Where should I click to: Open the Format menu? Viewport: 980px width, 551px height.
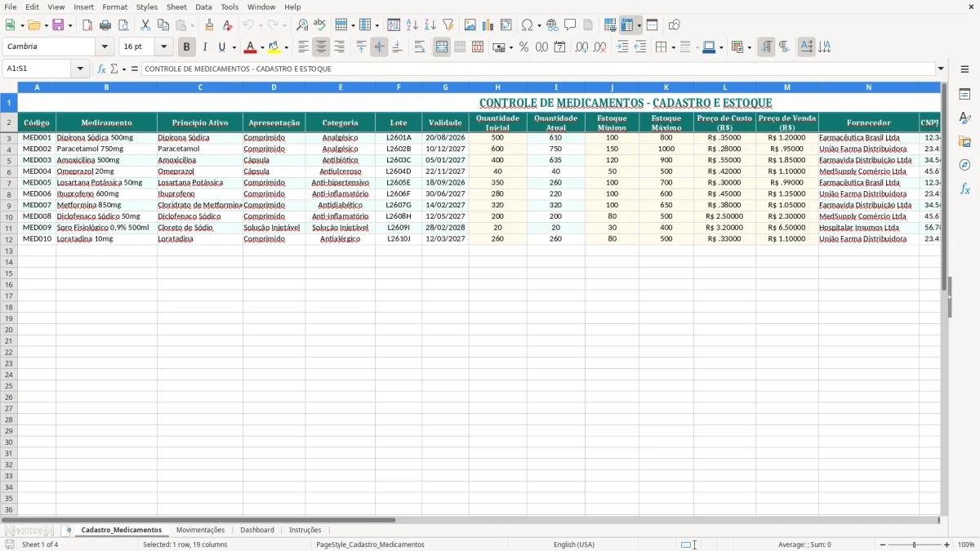tap(114, 7)
